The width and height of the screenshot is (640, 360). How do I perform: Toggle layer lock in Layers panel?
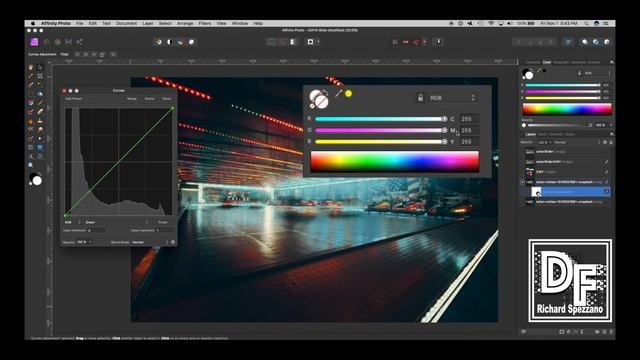(x=611, y=142)
